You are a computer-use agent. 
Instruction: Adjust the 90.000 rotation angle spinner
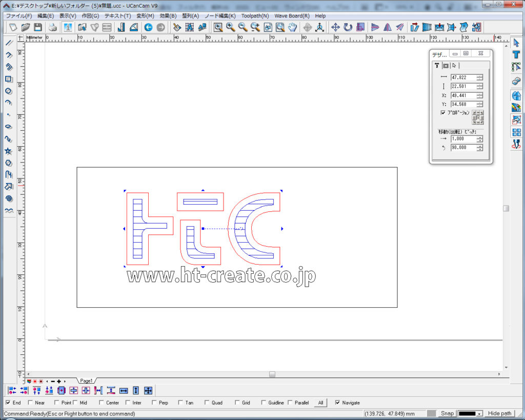(x=479, y=148)
